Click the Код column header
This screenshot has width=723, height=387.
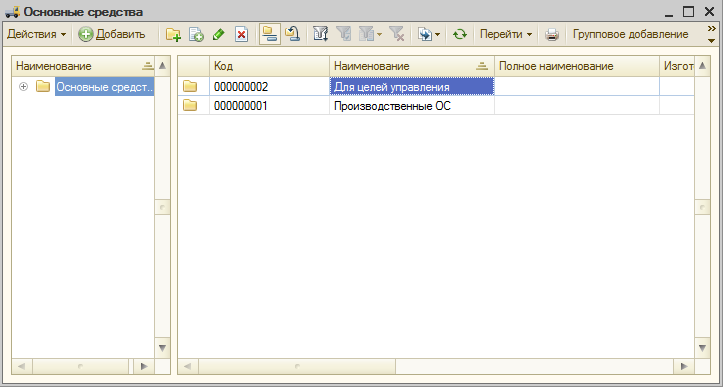tap(269, 66)
